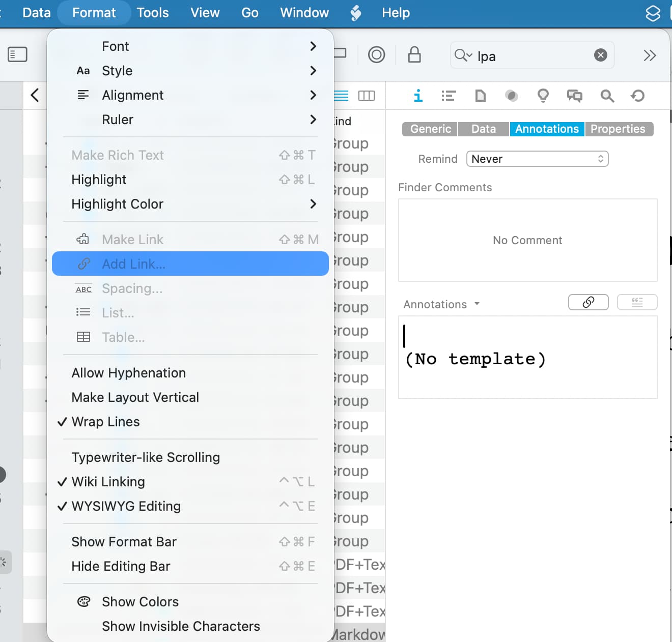Expand the Annotations dropdown arrow
The height and width of the screenshot is (642, 672).
click(x=477, y=304)
